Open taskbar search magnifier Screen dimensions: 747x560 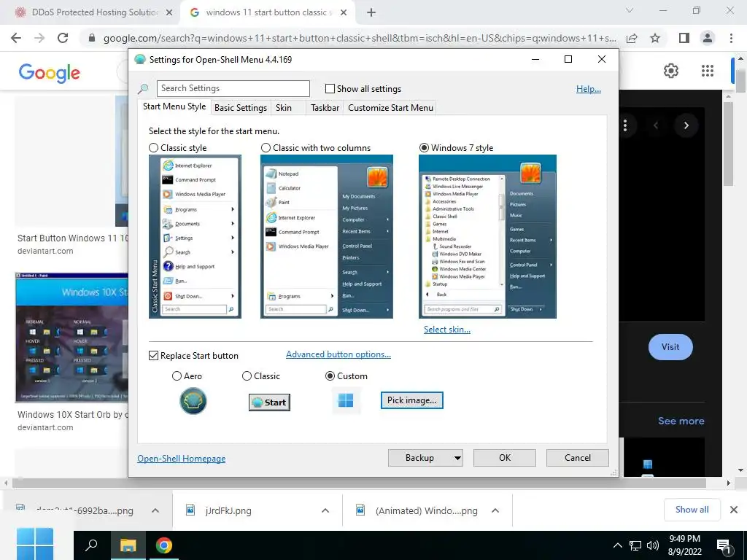91,545
